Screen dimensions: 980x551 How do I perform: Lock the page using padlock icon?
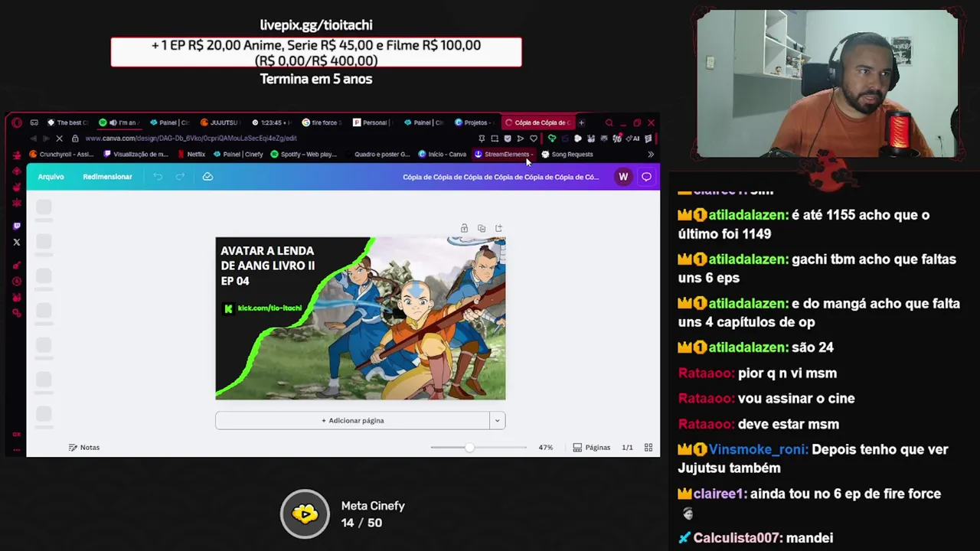tap(464, 228)
